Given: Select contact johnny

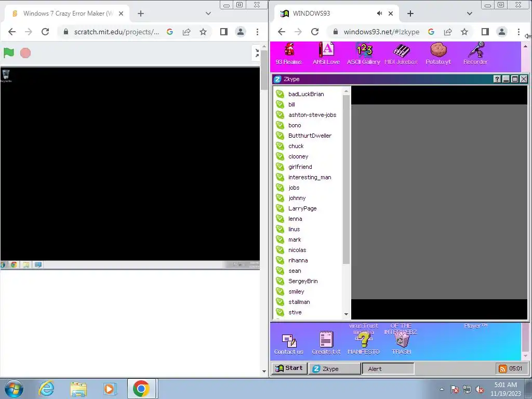Looking at the screenshot, I should coord(297,198).
